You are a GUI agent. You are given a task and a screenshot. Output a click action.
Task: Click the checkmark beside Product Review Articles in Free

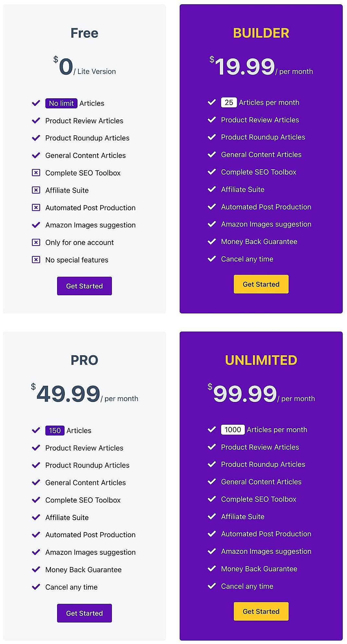point(36,121)
